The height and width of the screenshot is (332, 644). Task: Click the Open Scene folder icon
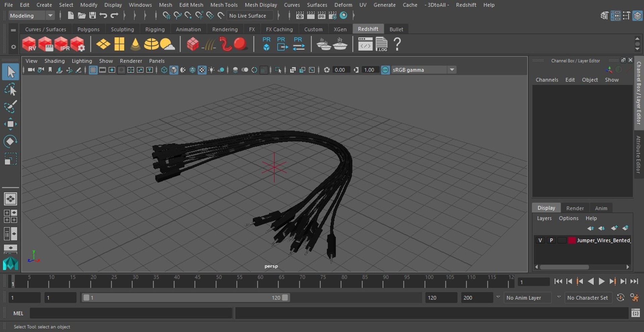82,15
